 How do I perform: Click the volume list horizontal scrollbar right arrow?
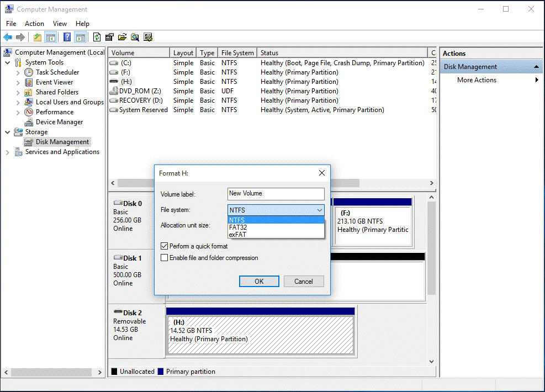[431, 183]
